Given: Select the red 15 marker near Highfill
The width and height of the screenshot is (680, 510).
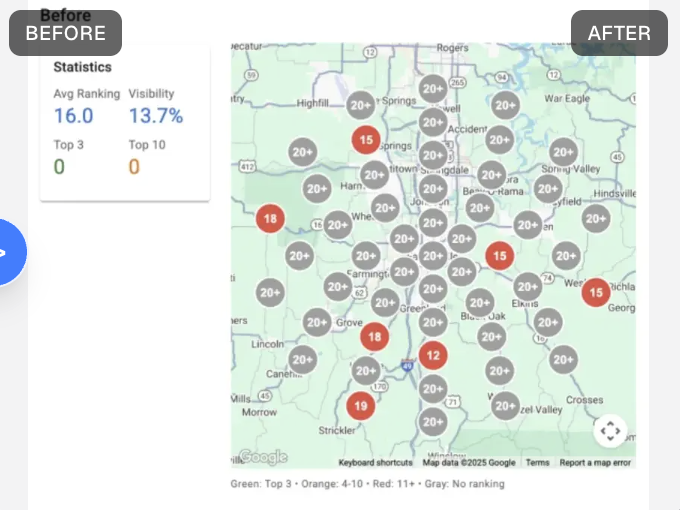Looking at the screenshot, I should pos(366,140).
